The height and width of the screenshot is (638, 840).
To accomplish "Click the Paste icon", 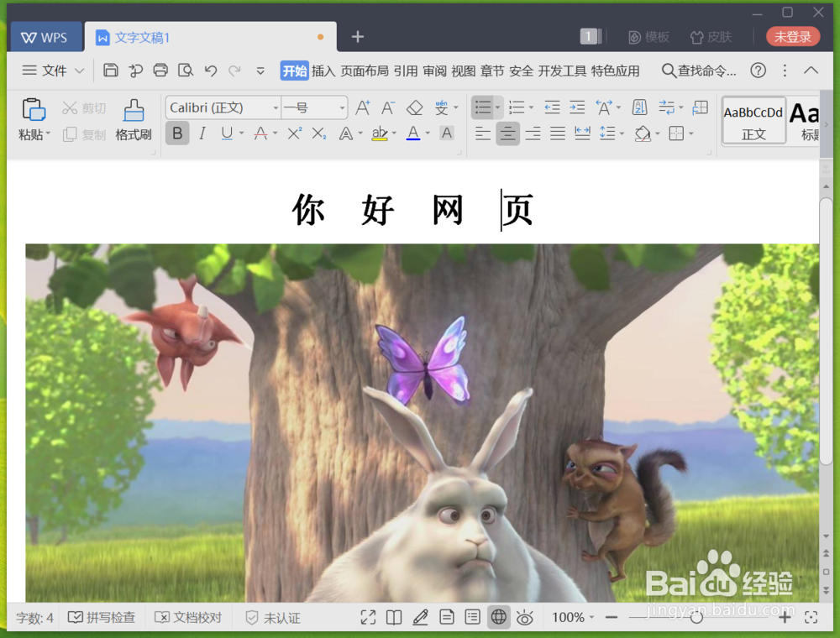I will (34, 110).
